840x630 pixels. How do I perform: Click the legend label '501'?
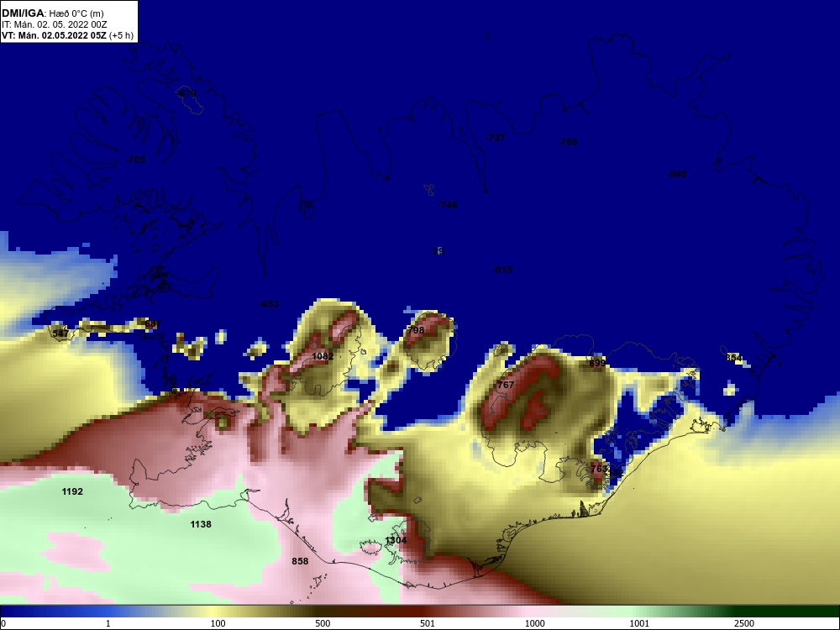[428, 623]
